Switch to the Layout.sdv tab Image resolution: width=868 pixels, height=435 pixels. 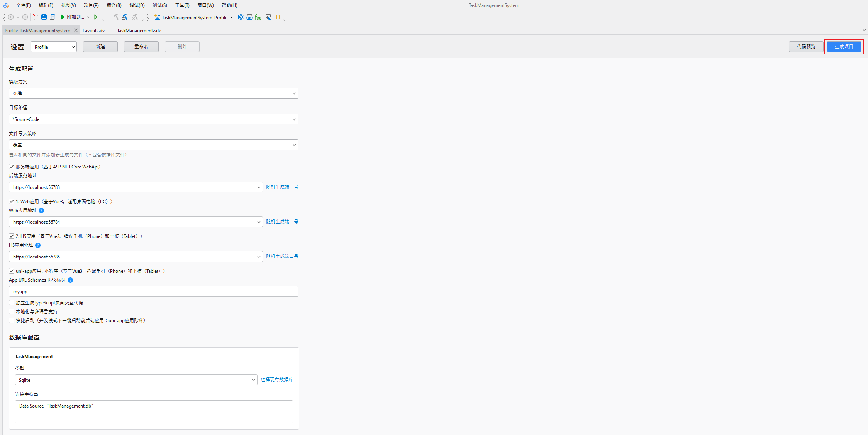[93, 30]
